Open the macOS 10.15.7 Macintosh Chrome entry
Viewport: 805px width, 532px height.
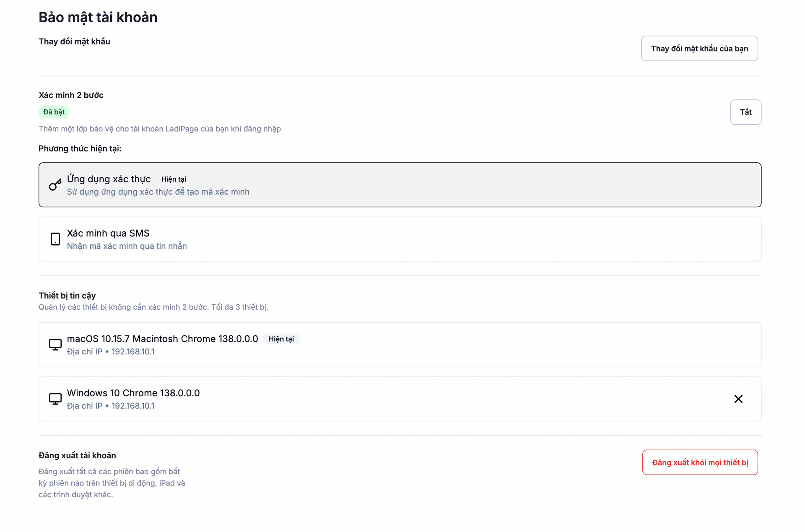162,339
